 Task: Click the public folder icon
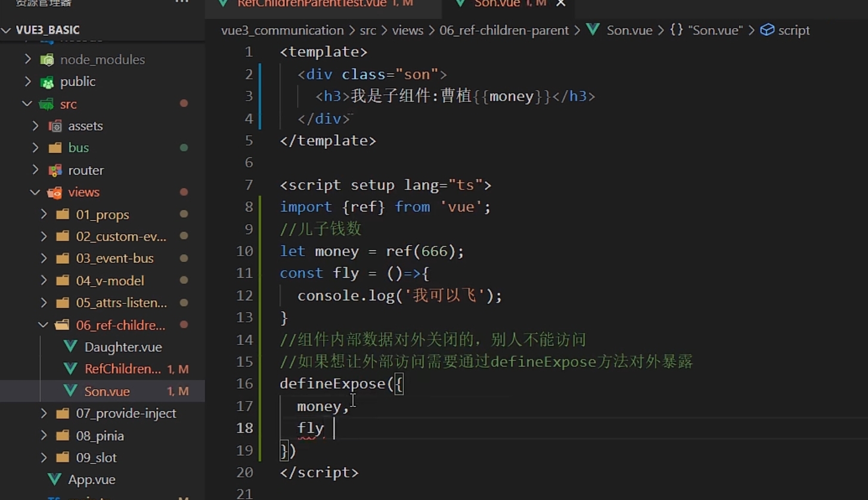click(x=46, y=82)
